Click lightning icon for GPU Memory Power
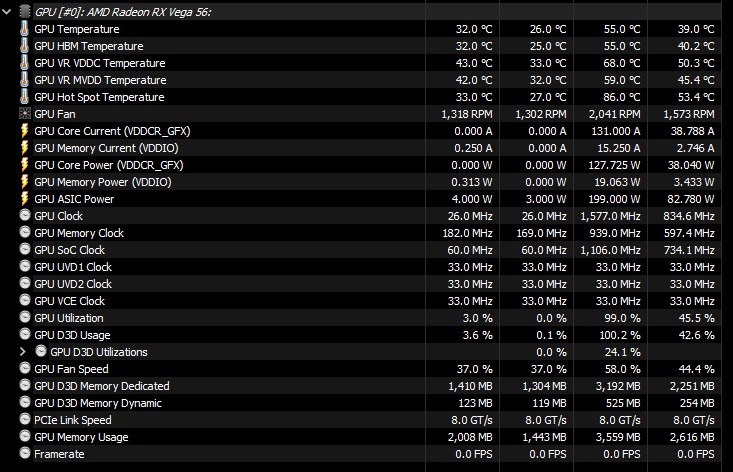This screenshot has height=472, width=733. pyautogui.click(x=24, y=182)
